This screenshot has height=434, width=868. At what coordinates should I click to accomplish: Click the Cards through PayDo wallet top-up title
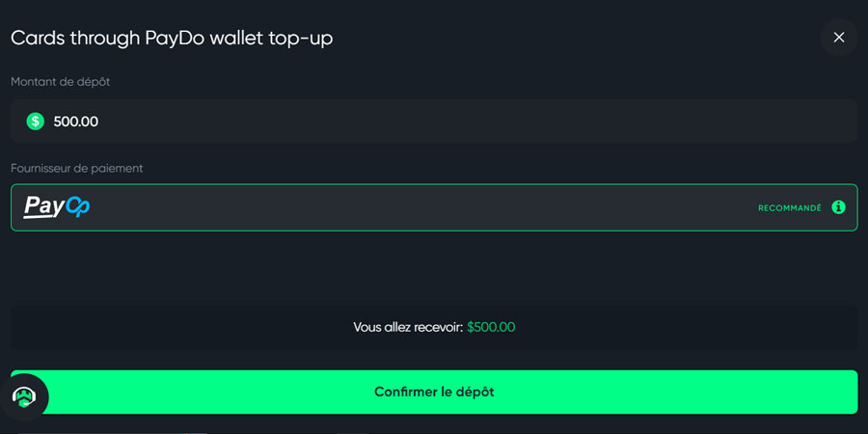(172, 39)
